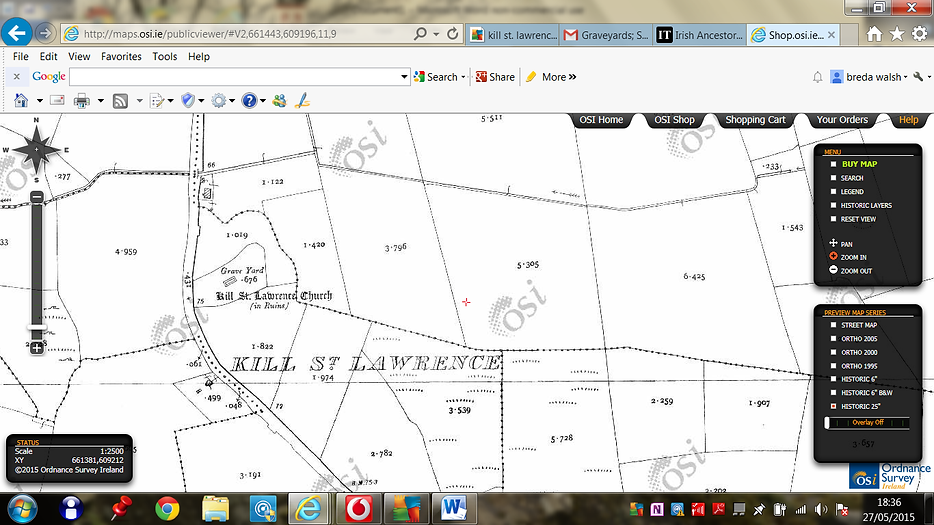The width and height of the screenshot is (934, 525).
Task: Select the Historic 25" map series
Action: tap(833, 406)
